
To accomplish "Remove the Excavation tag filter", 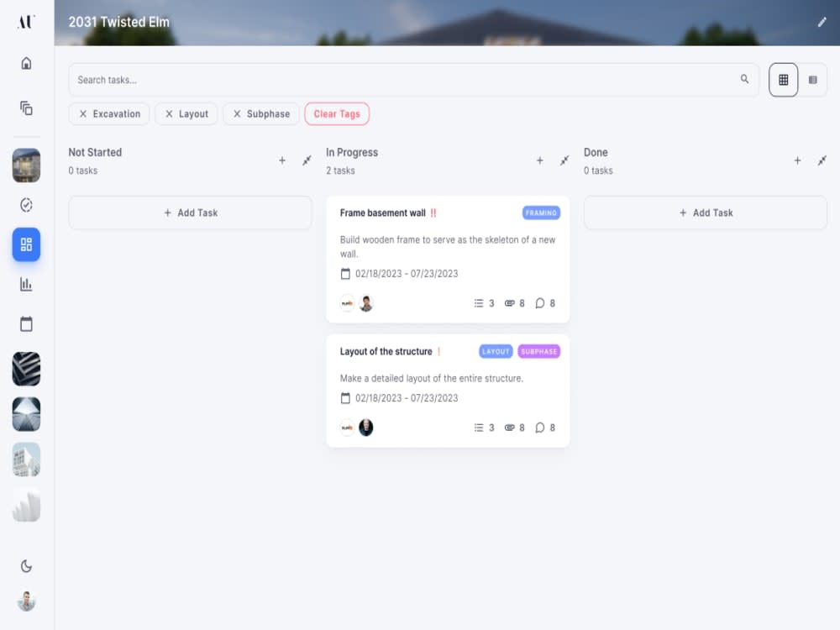I will coord(83,114).
